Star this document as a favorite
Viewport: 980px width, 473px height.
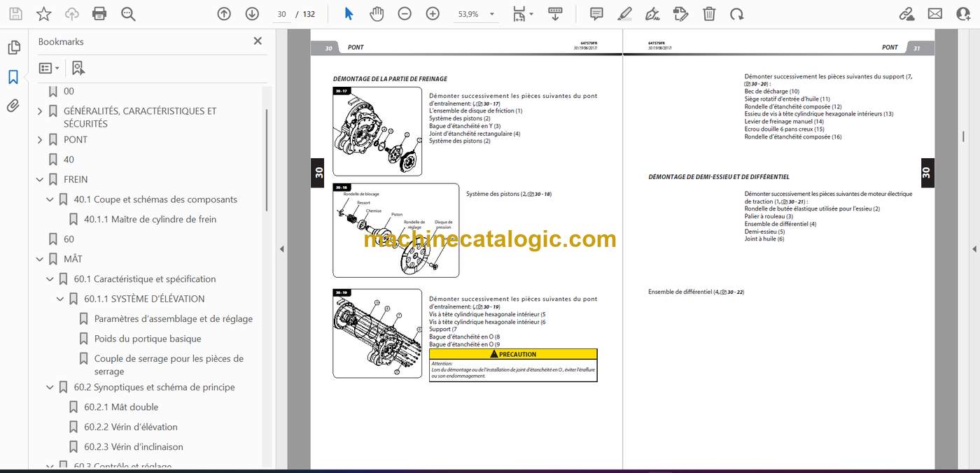tap(43, 14)
